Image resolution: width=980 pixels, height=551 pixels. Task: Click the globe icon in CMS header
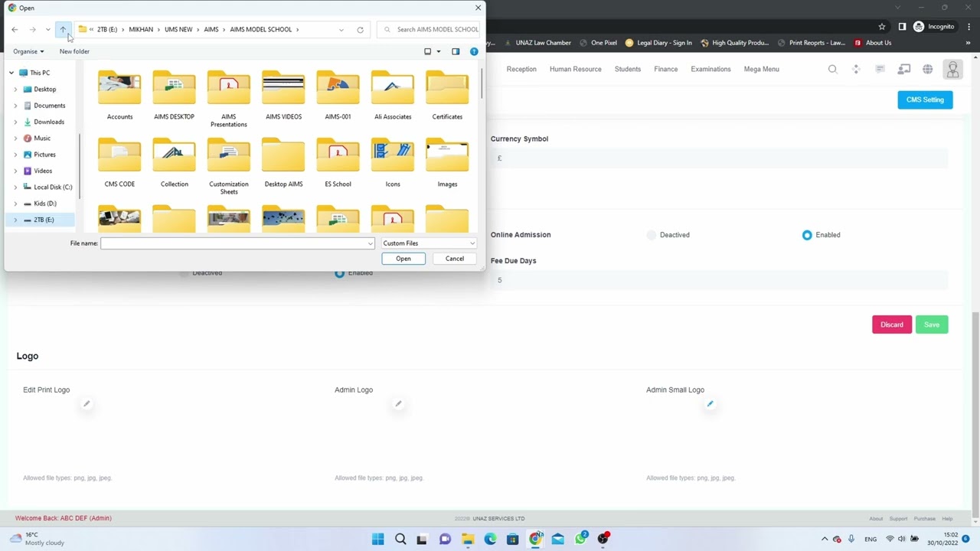927,69
